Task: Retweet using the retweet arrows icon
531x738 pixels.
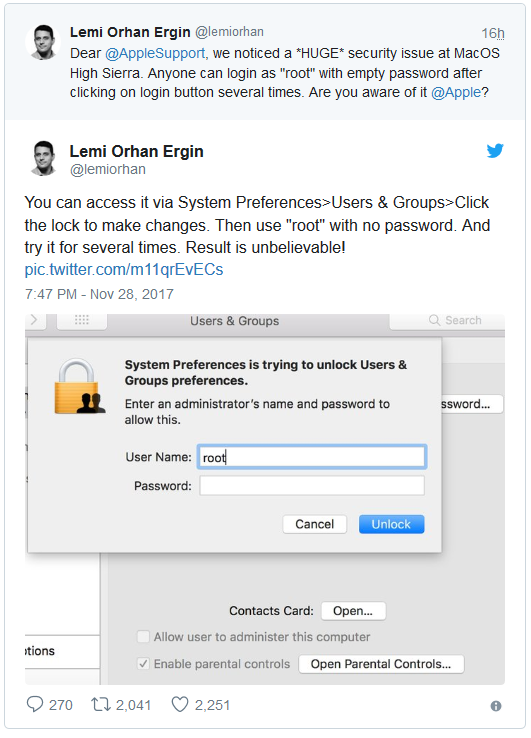Action: point(101,705)
